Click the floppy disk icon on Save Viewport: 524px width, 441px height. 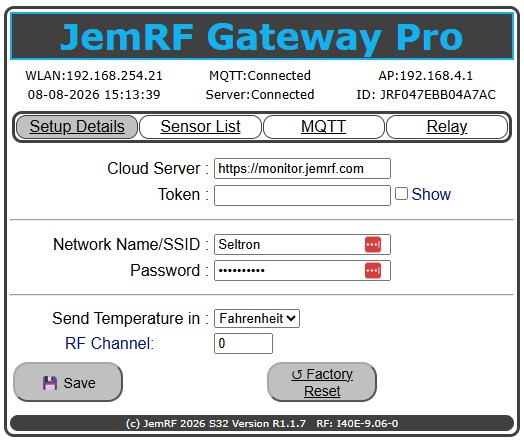[50, 383]
